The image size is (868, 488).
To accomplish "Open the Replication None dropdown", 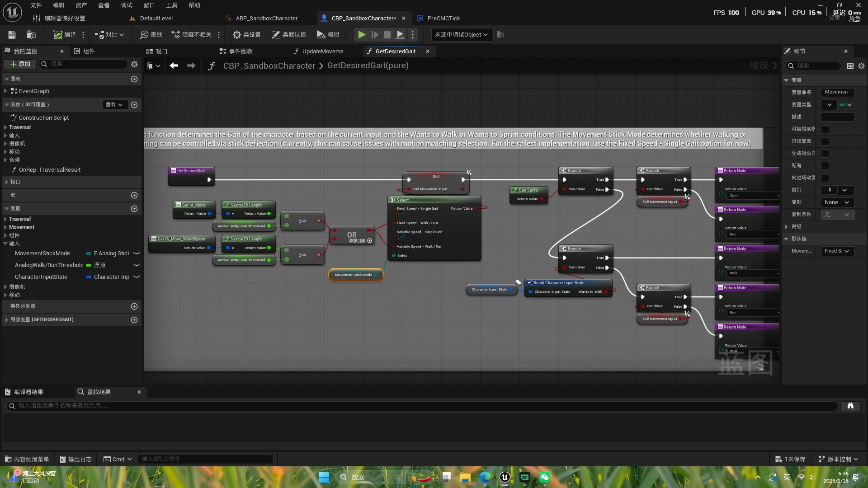I will 837,202.
